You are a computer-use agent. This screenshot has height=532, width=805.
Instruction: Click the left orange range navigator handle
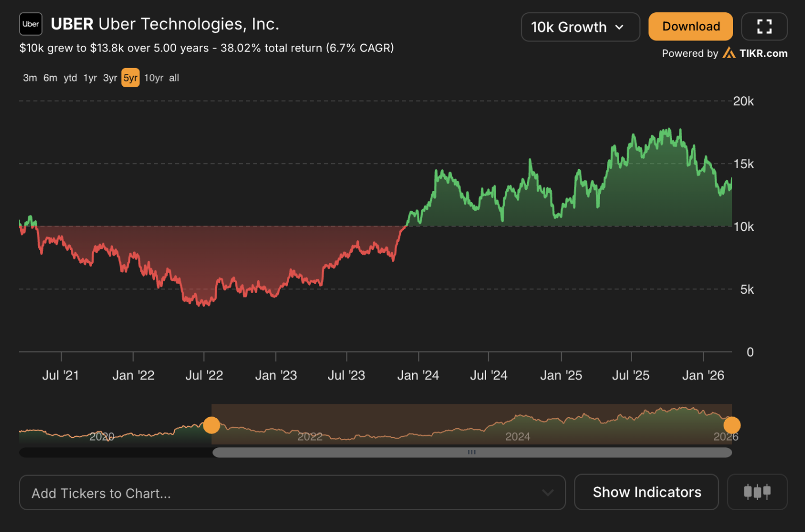(x=211, y=425)
